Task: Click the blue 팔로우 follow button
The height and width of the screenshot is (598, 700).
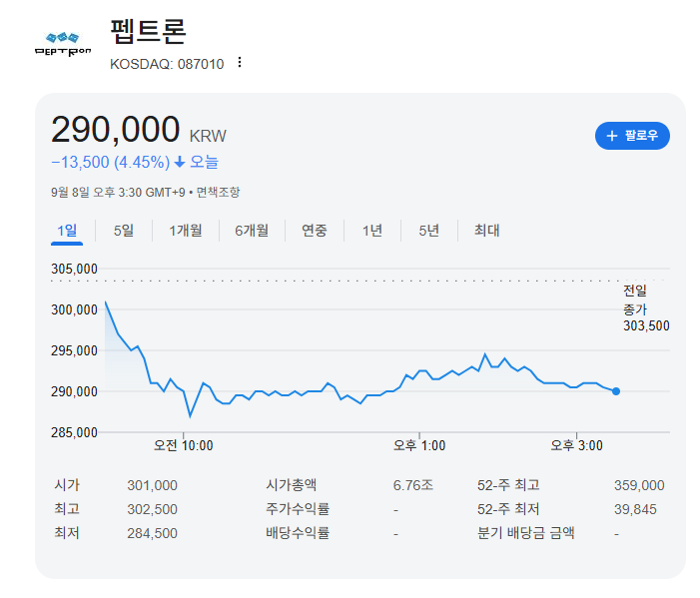Action: tap(632, 136)
